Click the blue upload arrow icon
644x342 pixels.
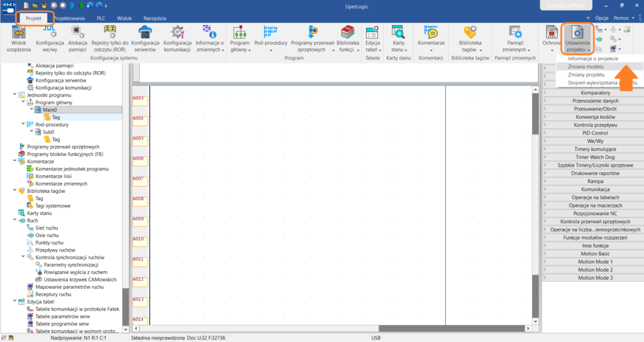72,5
